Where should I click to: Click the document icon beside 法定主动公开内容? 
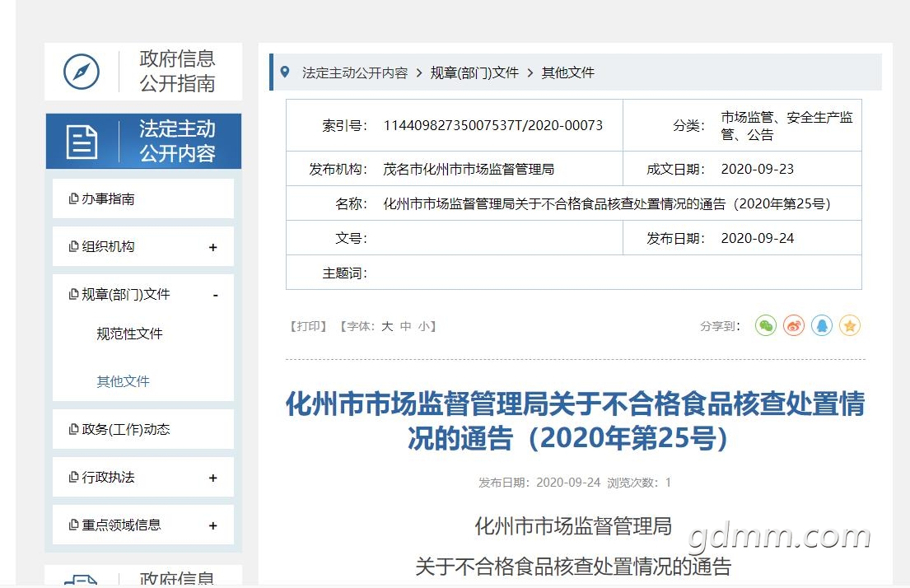click(x=82, y=141)
